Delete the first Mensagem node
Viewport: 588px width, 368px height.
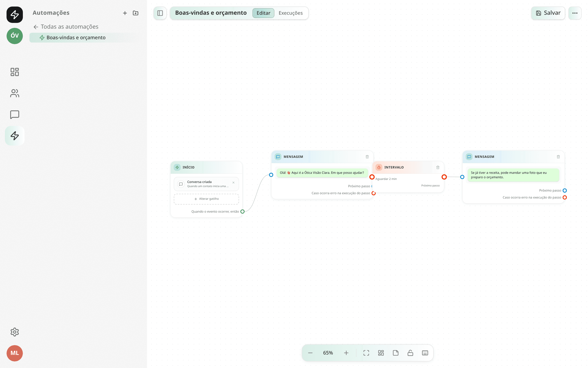(367, 157)
